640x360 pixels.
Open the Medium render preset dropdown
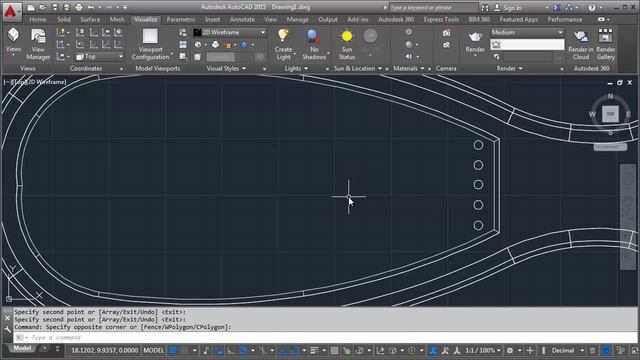pyautogui.click(x=527, y=32)
